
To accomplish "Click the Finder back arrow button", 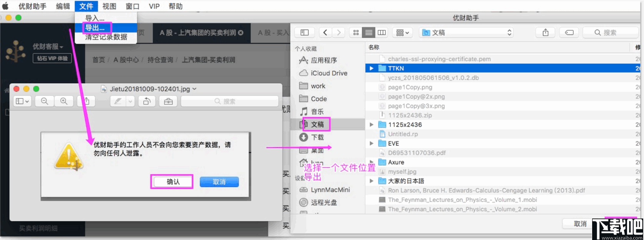I will 325,33.
